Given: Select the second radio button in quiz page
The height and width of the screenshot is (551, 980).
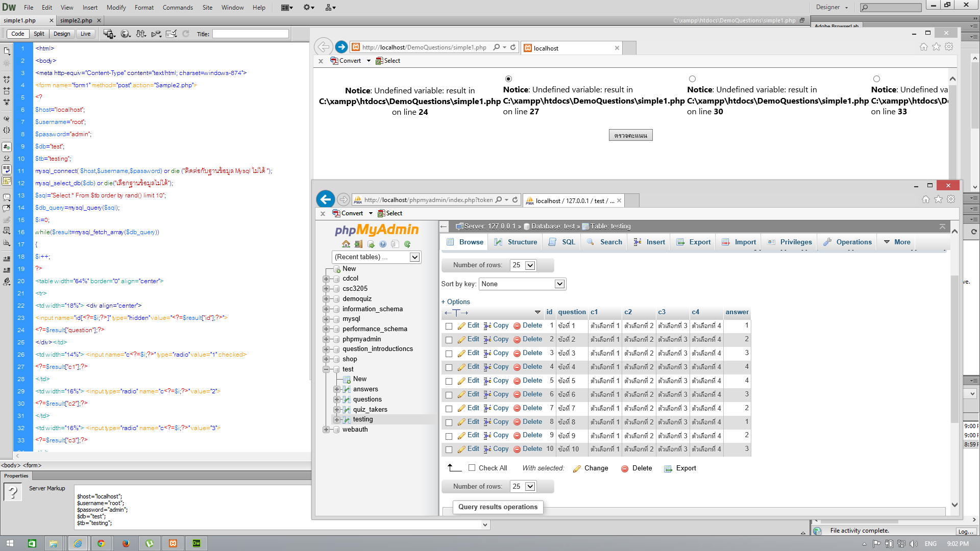Looking at the screenshot, I should (692, 79).
